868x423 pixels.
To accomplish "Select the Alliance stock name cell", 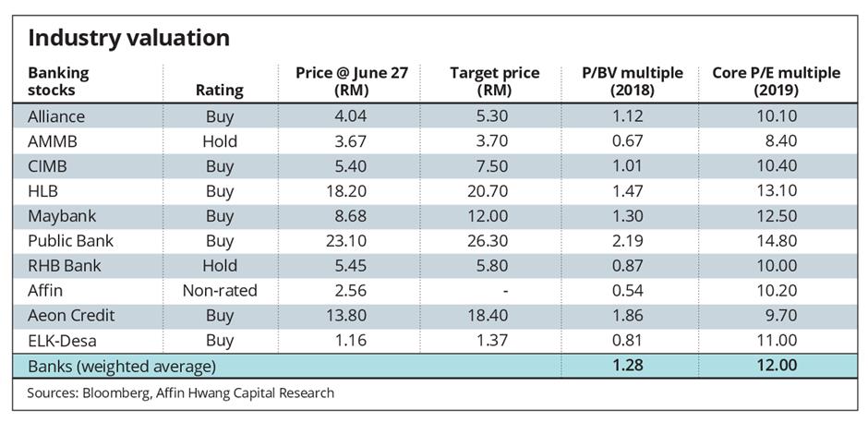I will pos(56,116).
